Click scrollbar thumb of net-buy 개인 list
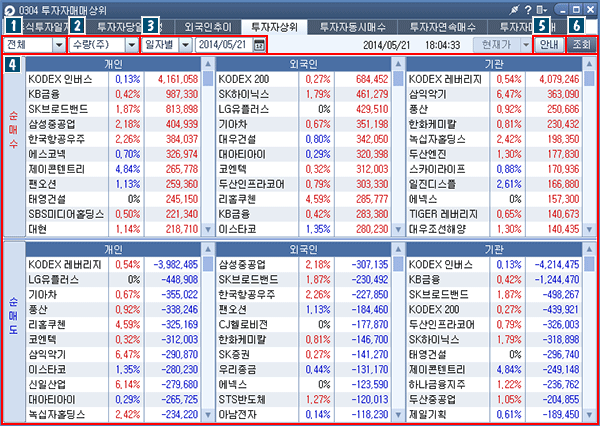 coord(208,78)
